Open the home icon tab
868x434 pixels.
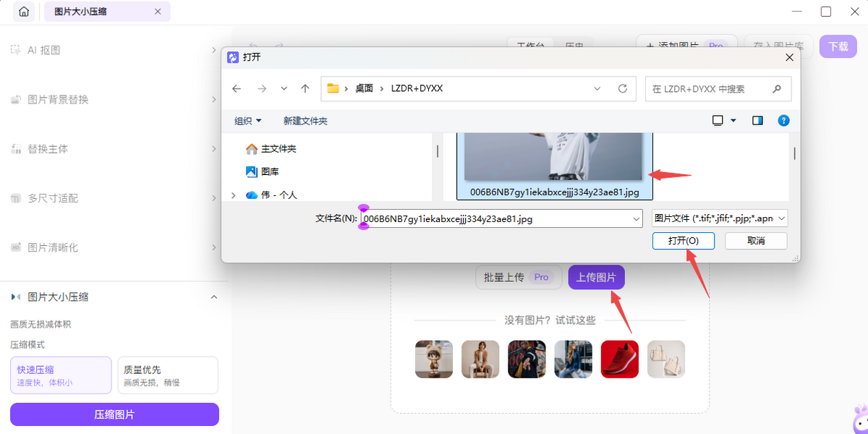[24, 12]
